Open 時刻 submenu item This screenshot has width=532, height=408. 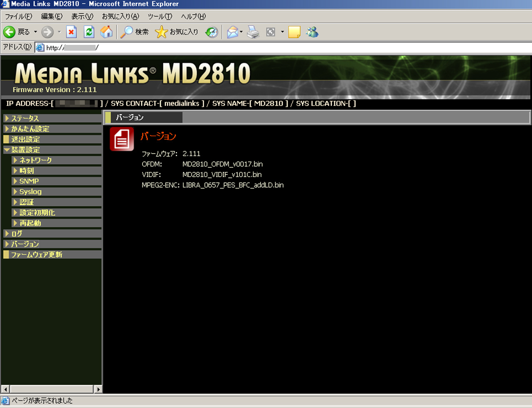[57, 171]
